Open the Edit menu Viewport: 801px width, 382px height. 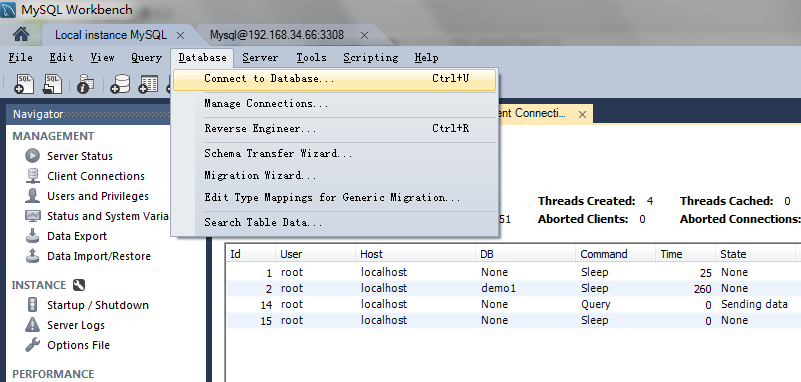pyautogui.click(x=61, y=58)
